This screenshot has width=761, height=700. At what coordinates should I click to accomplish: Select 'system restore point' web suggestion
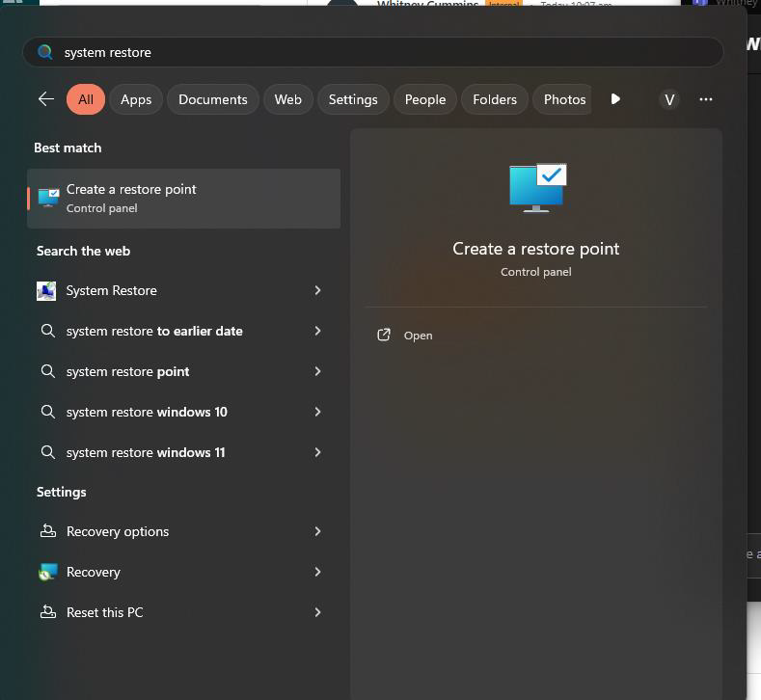click(127, 371)
